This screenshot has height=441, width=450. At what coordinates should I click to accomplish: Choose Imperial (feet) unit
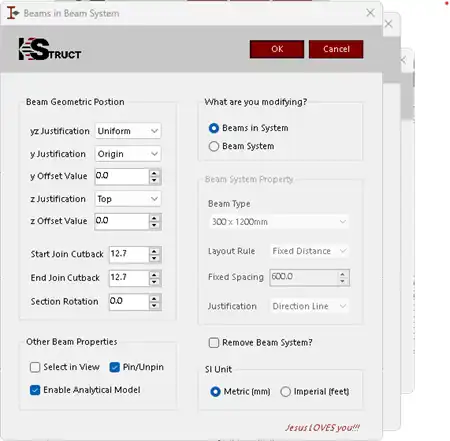pos(285,392)
